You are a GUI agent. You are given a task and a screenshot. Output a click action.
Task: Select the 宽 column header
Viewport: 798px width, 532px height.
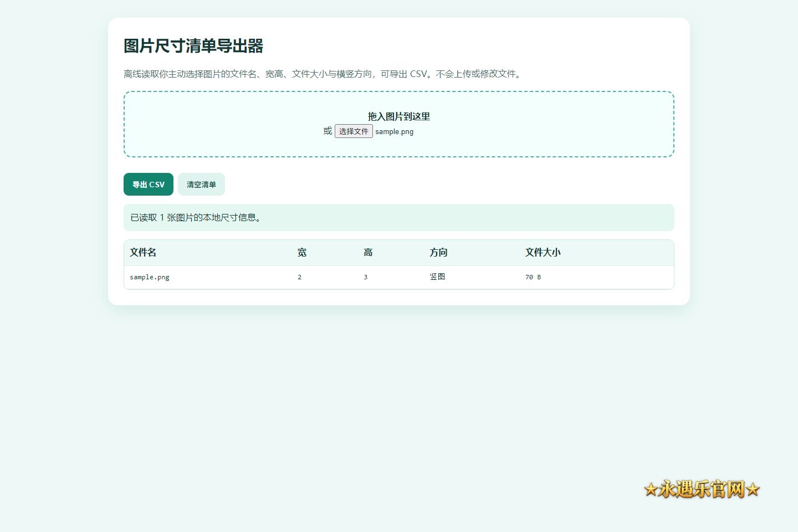point(302,253)
